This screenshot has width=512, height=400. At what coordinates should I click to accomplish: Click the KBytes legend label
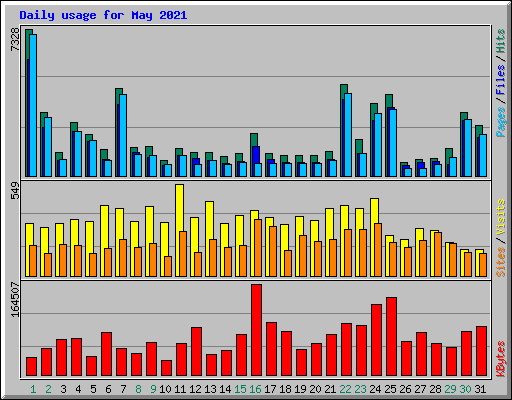pyautogui.click(x=501, y=359)
